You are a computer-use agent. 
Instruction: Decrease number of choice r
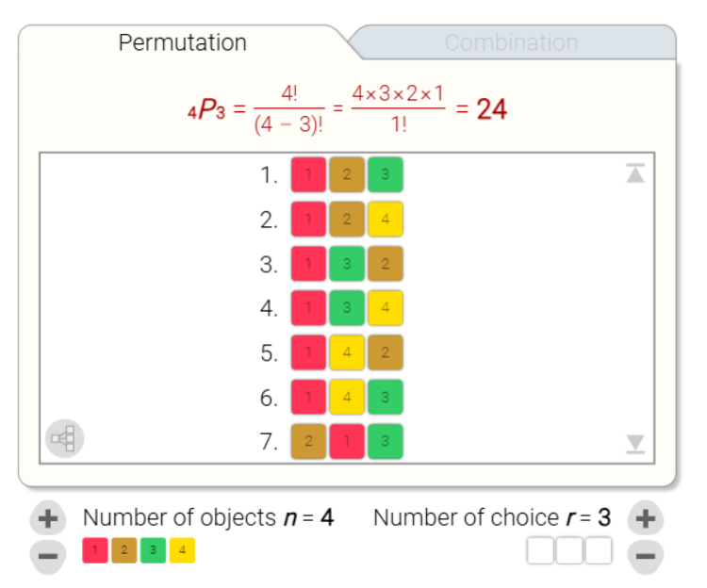click(x=646, y=556)
